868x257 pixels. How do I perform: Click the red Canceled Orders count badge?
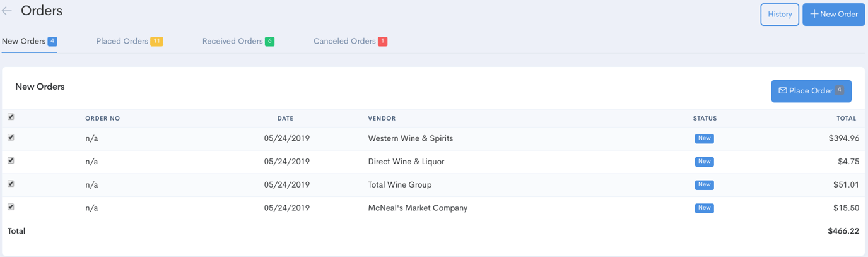tap(382, 42)
